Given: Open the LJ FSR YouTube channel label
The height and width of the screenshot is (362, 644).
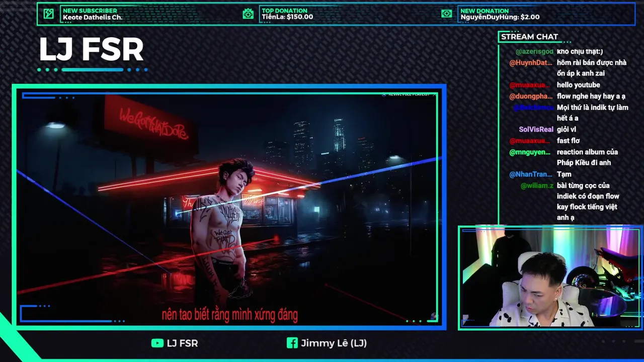Looking at the screenshot, I should (x=182, y=343).
